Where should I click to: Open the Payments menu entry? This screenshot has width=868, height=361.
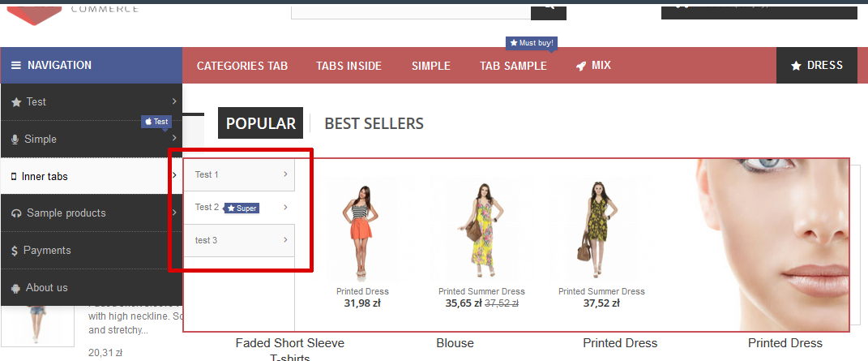click(x=92, y=250)
